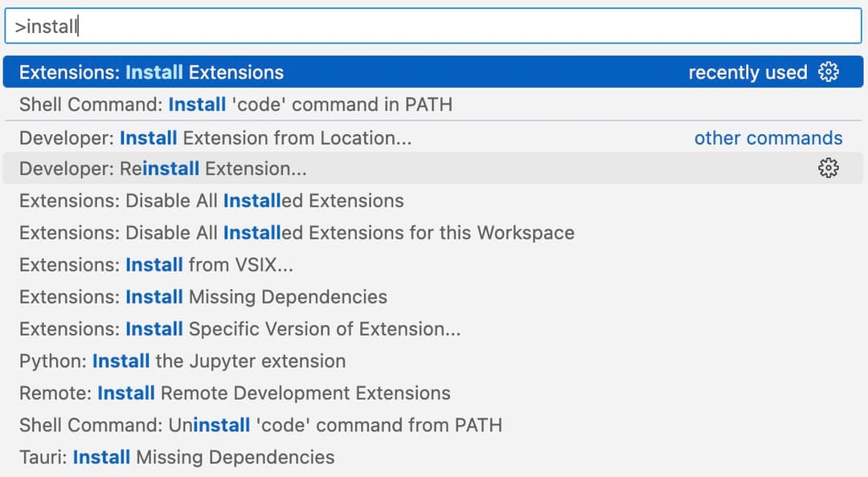Screen dimensions: 868x477
Task: Click the 'recently used' label
Action: pos(747,72)
